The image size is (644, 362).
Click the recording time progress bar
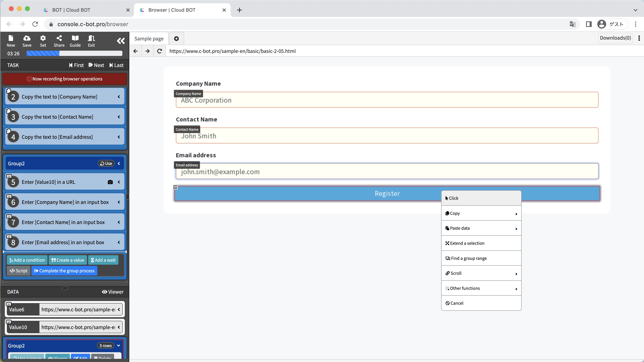pos(74,53)
